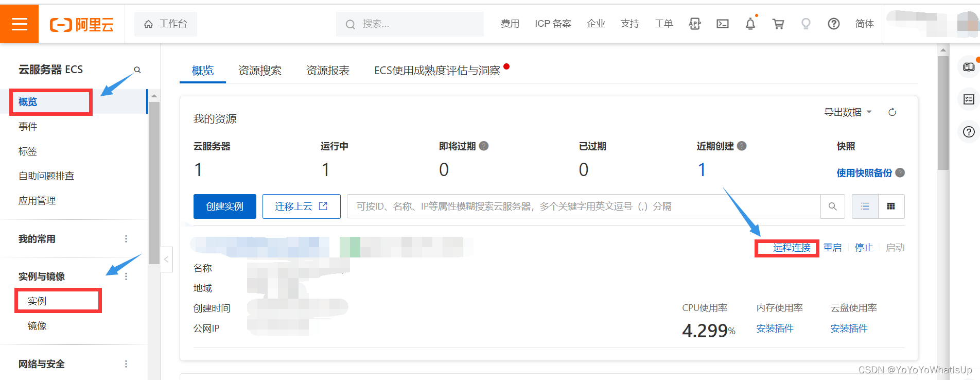Open the API app icon in header
Viewport: 980px width, 380px height.
tap(695, 24)
